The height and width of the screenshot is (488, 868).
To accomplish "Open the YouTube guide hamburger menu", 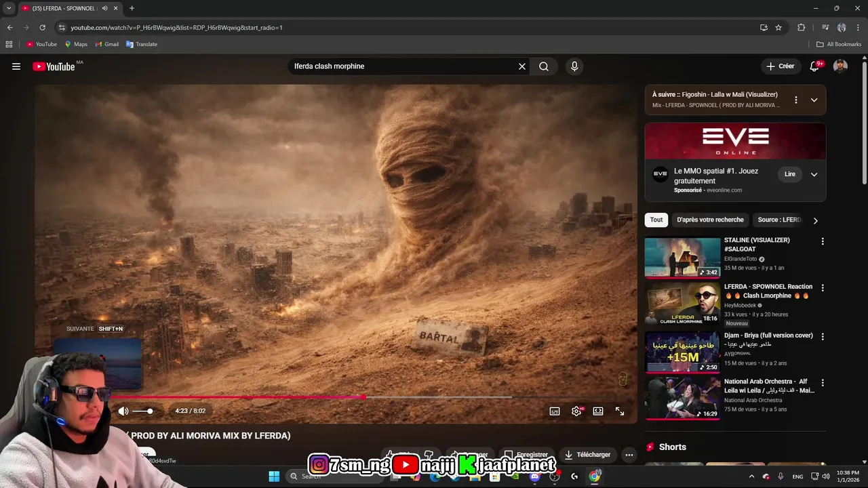I will (16, 66).
